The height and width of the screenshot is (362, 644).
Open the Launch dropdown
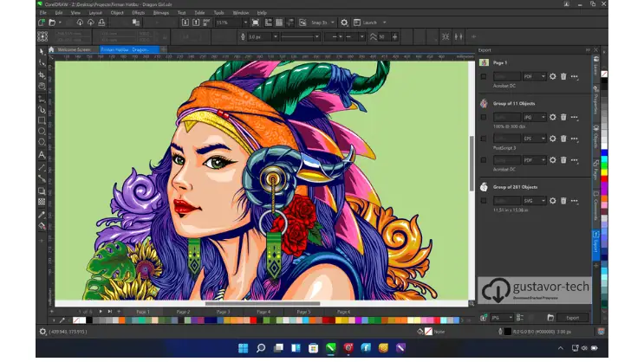(x=385, y=23)
